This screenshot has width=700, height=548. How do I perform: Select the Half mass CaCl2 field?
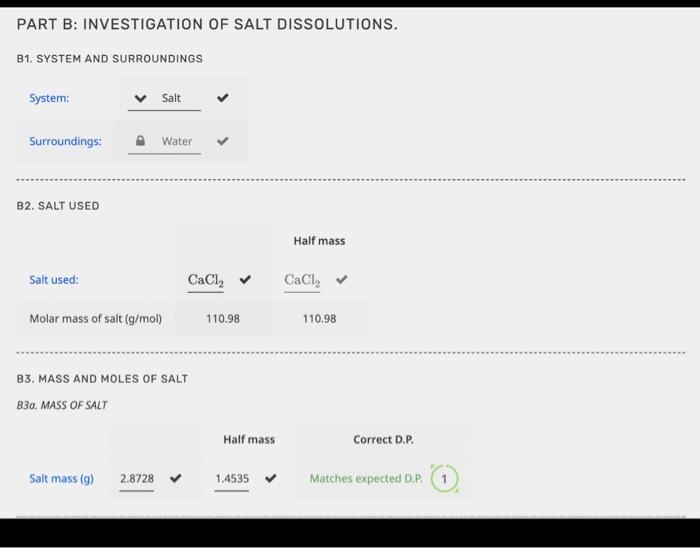click(302, 280)
